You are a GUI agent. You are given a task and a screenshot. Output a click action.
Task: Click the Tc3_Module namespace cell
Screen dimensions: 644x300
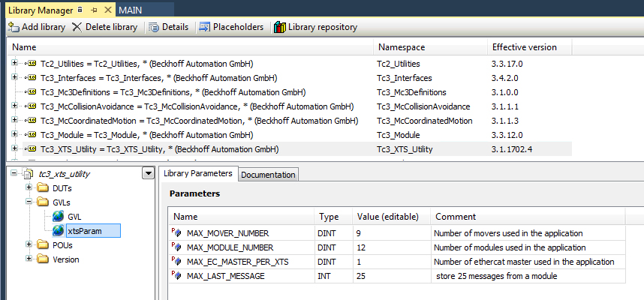(x=398, y=135)
